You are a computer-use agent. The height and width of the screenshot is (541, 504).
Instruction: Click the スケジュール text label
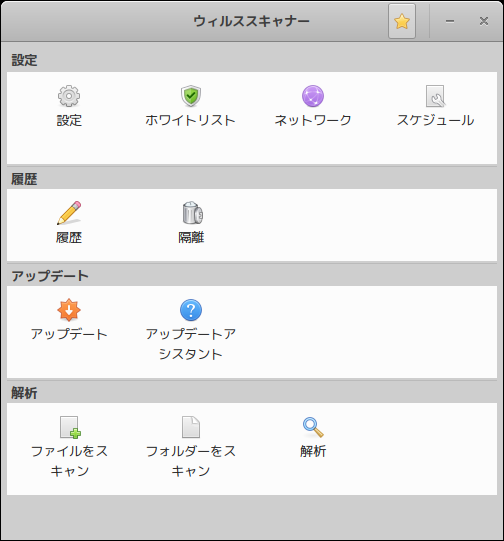(x=435, y=120)
